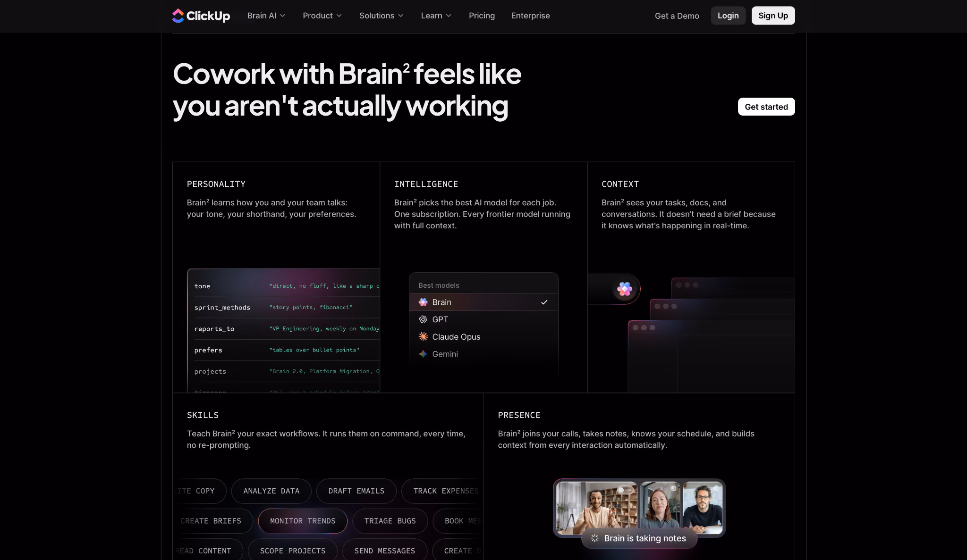
Task: Click the PRESENCE heading
Action: click(x=519, y=415)
